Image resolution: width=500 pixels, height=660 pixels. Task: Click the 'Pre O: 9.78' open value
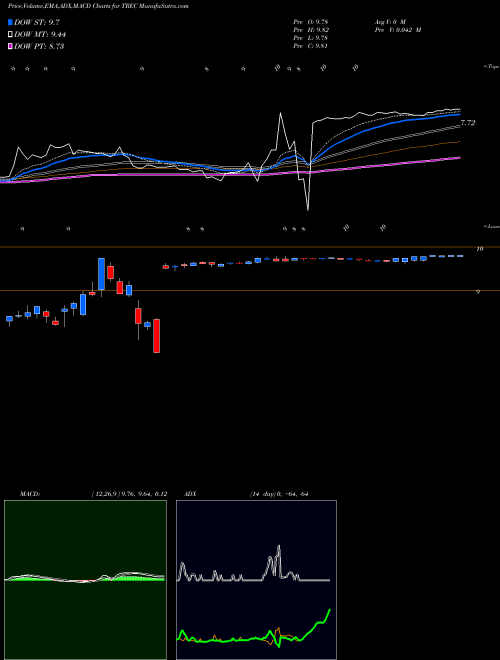(312, 21)
